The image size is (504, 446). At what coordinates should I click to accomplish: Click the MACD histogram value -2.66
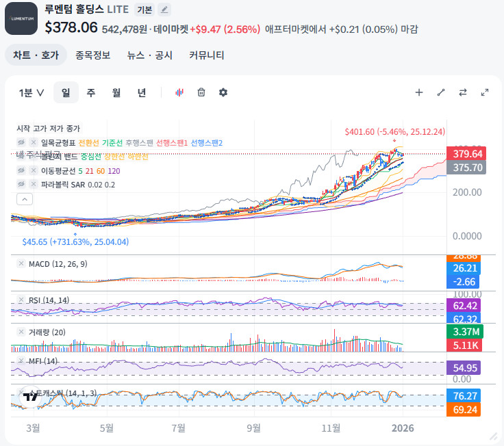[463, 282]
